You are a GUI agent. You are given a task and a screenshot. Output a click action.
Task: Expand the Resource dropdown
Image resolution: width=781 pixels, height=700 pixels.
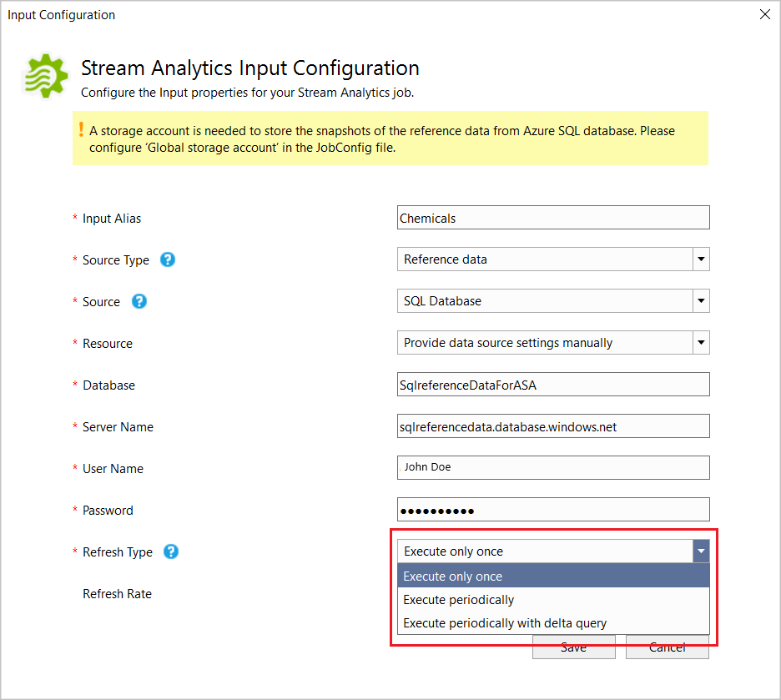(x=700, y=342)
